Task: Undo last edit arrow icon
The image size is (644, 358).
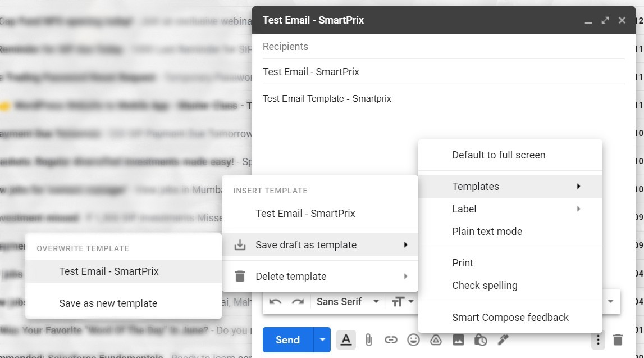Action: click(275, 302)
